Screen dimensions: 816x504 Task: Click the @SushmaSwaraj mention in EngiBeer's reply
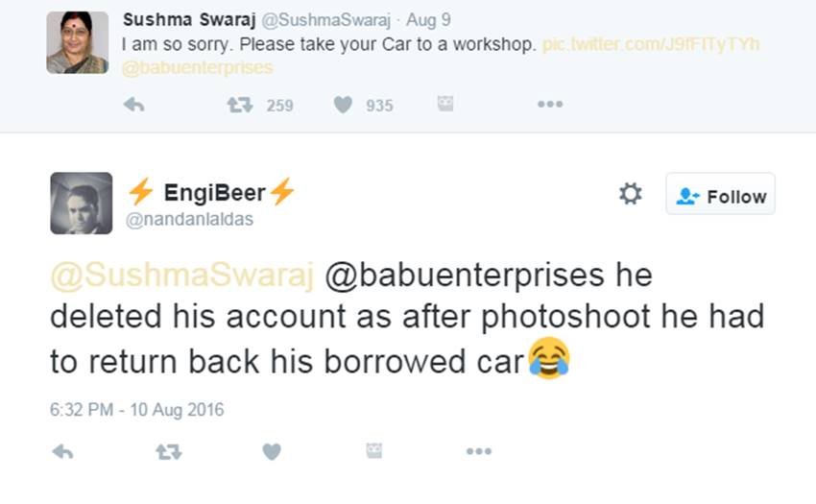pos(182,275)
